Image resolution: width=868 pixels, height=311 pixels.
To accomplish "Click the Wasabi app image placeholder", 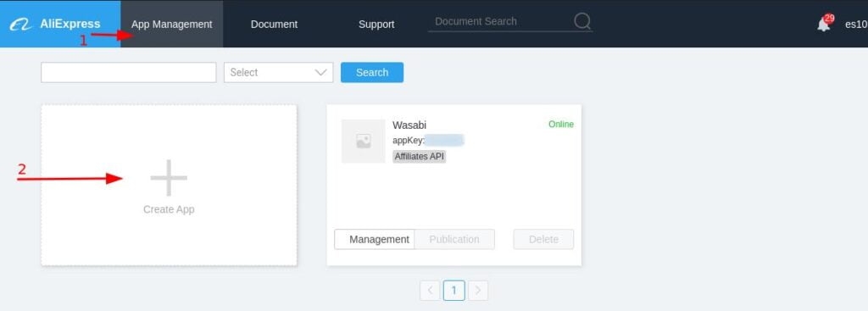I will (363, 142).
